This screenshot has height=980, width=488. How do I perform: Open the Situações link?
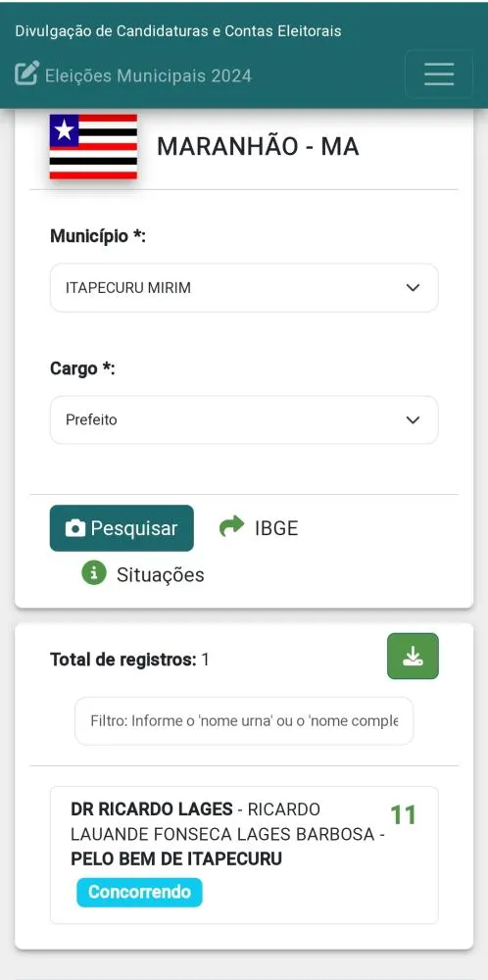pyautogui.click(x=160, y=574)
